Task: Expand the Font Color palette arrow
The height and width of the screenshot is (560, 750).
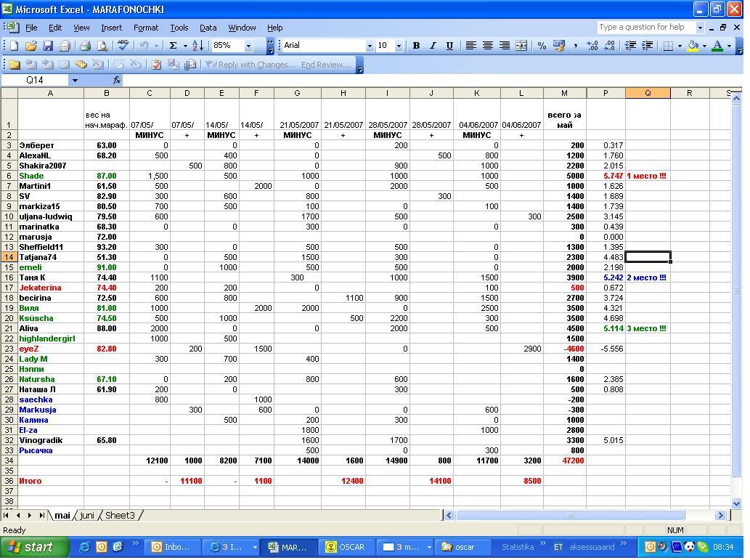Action: coord(729,46)
